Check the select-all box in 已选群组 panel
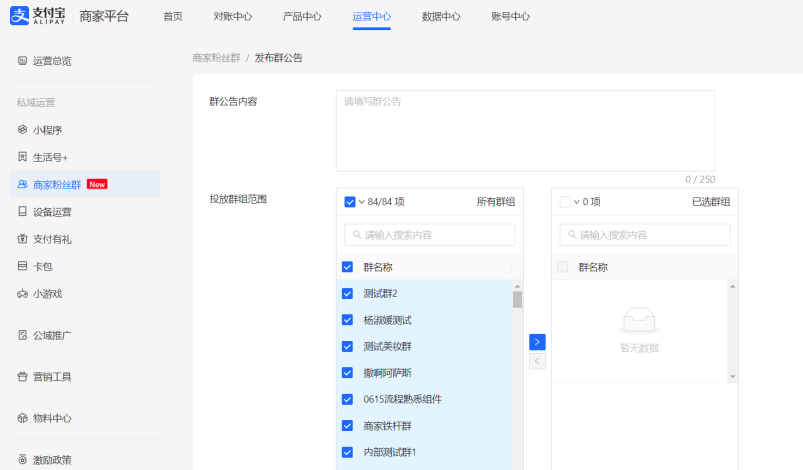This screenshot has width=803, height=470. (565, 202)
